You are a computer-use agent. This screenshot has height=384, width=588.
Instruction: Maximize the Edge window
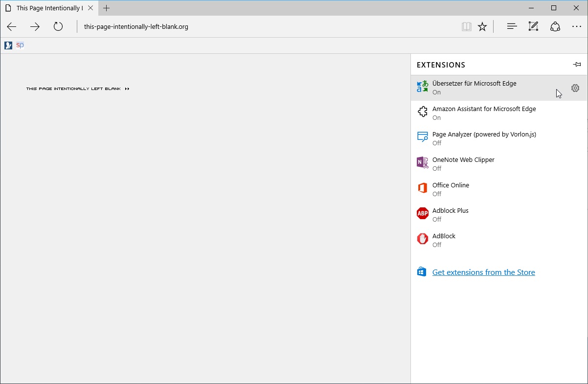(554, 8)
